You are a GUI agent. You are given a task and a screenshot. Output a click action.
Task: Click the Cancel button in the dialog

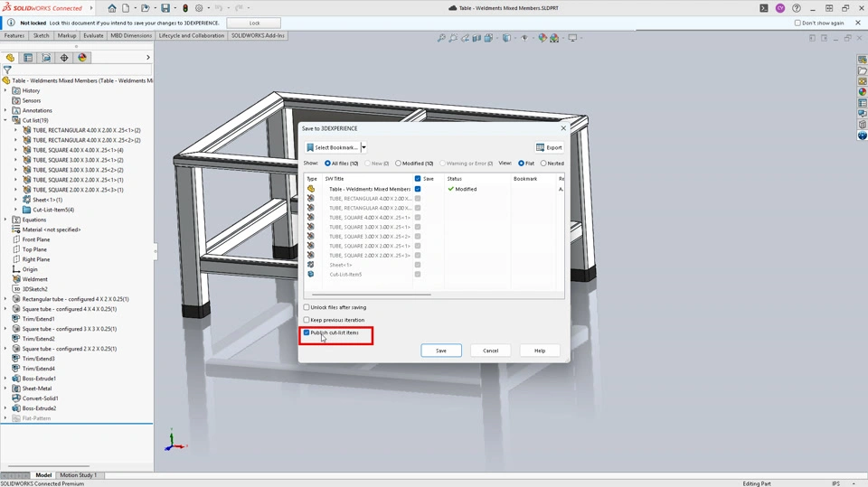pos(490,351)
